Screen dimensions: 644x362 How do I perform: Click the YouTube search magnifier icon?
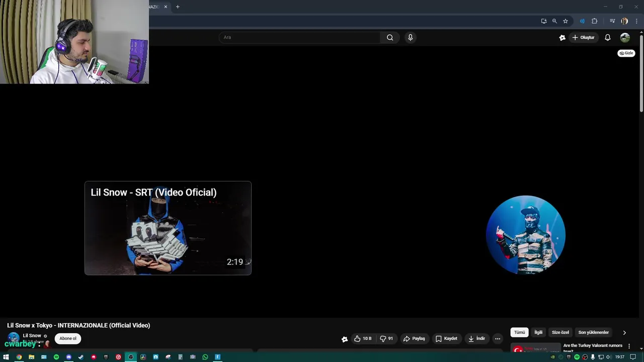[x=390, y=37]
